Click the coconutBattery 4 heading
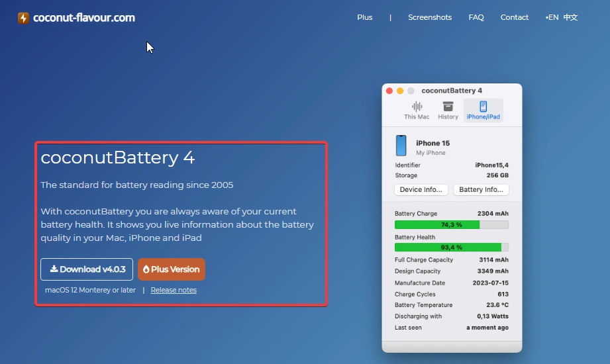This screenshot has height=364, width=610. point(117,158)
